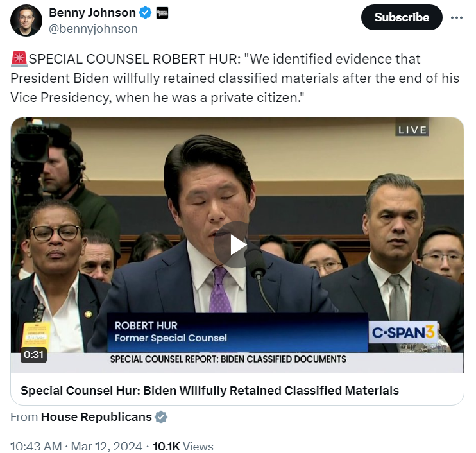Screen dimensions: 476x453
Task: View the 10.1K Views analytics
Action: point(183,447)
